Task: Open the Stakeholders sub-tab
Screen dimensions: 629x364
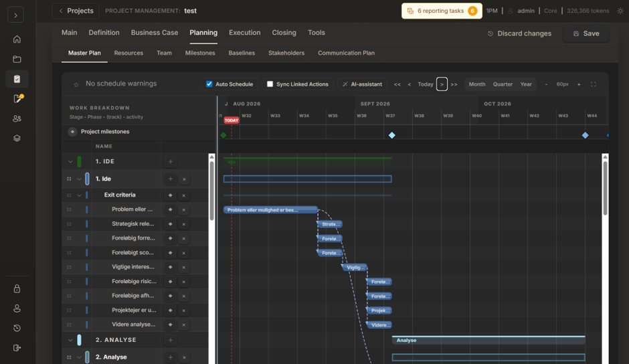Action: coord(286,53)
